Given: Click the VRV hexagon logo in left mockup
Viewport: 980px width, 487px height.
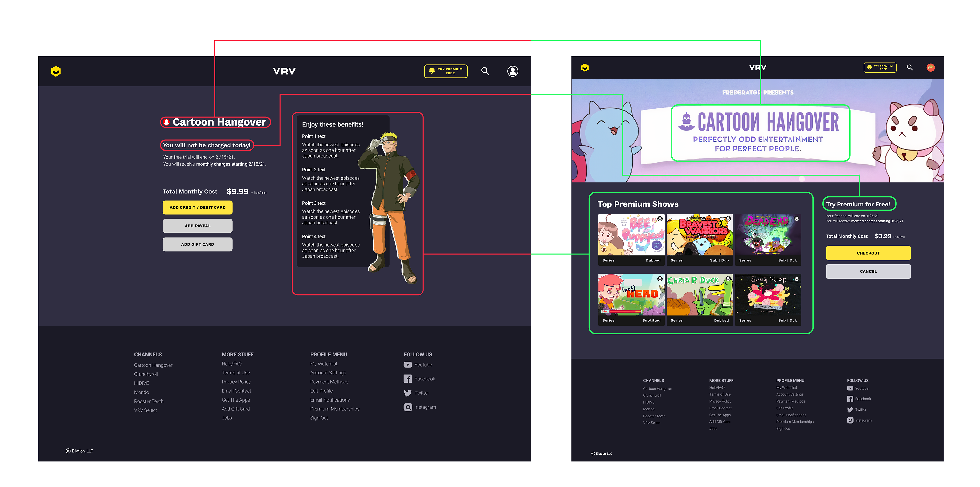Looking at the screenshot, I should pyautogui.click(x=56, y=71).
